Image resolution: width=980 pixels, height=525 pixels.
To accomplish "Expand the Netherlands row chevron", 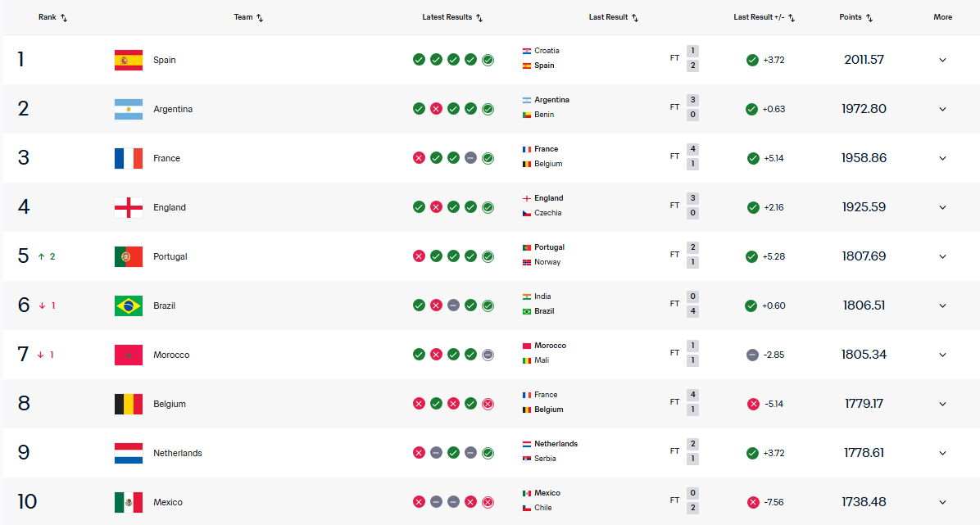I will [942, 453].
